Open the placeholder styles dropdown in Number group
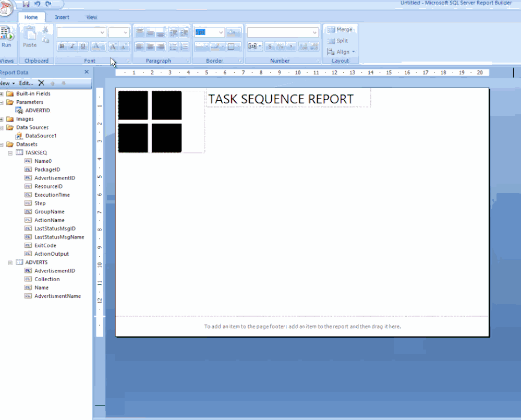 (255, 46)
